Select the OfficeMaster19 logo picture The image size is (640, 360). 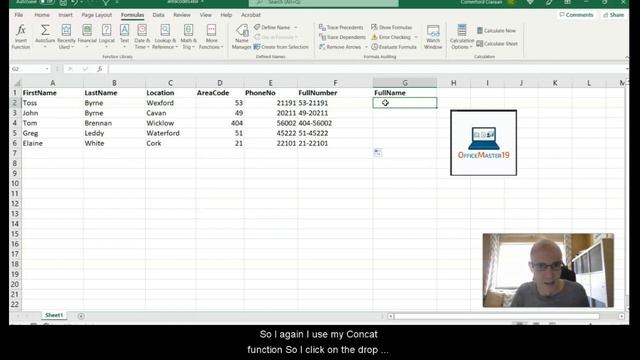(x=483, y=142)
